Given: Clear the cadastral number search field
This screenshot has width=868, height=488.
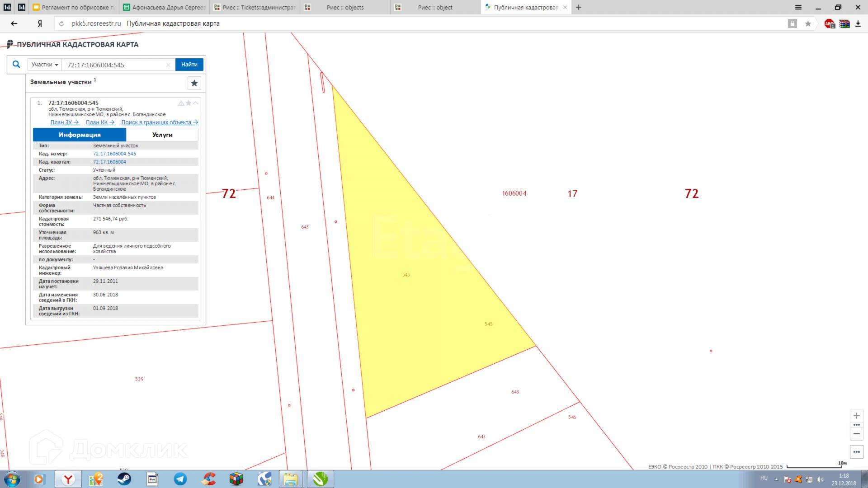Looking at the screenshot, I should (168, 65).
